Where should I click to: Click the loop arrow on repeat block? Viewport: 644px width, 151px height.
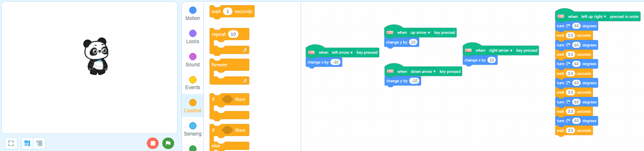click(245, 50)
